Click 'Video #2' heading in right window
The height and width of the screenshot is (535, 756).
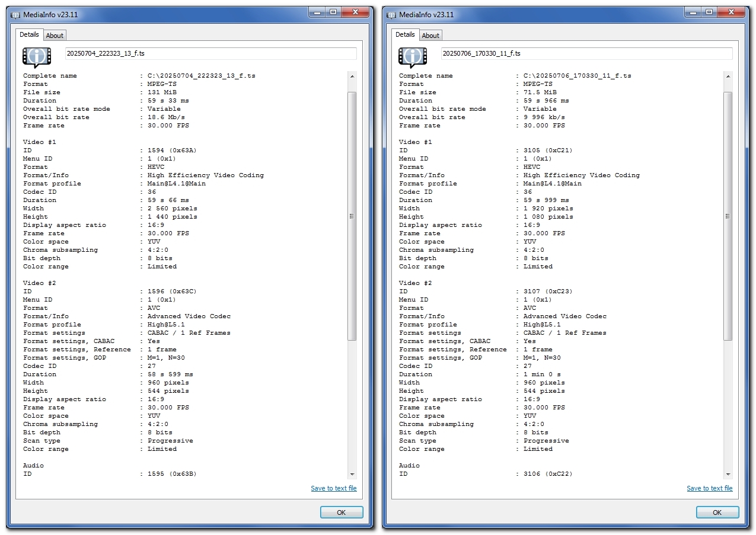pos(416,283)
